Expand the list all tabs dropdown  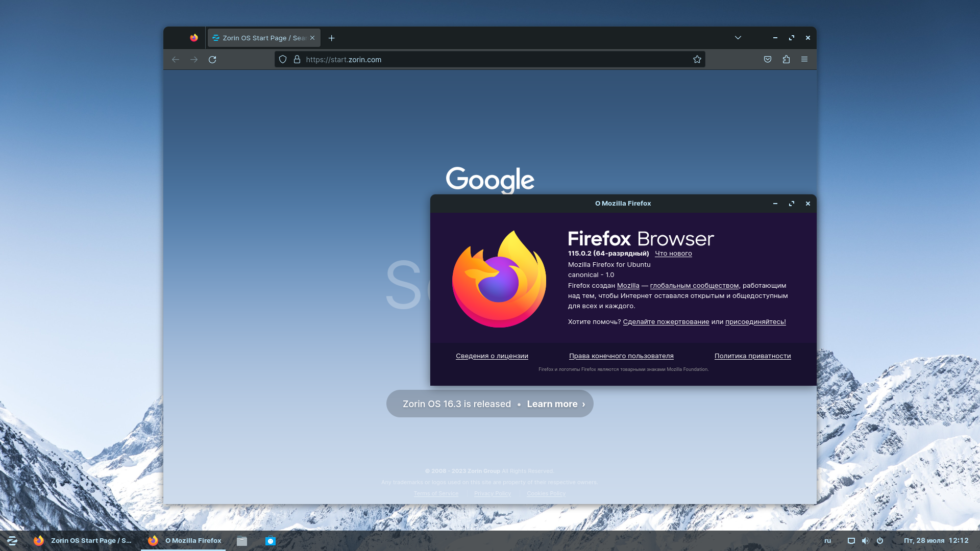point(738,38)
